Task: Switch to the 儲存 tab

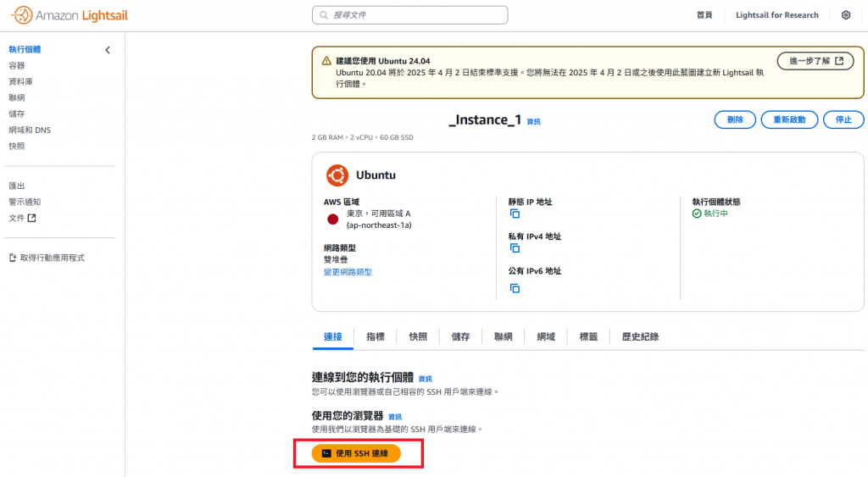Action: tap(460, 336)
